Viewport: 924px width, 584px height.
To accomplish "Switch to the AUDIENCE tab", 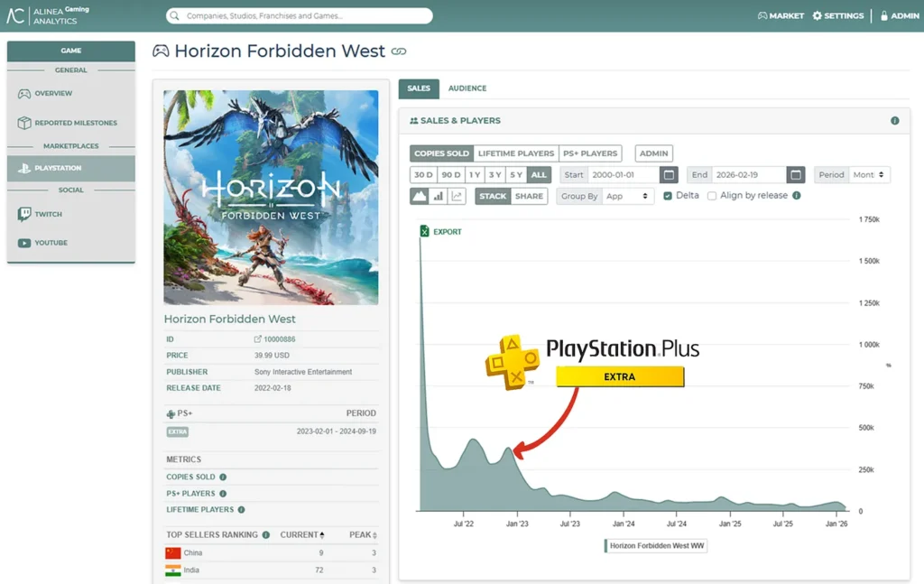I will [467, 88].
